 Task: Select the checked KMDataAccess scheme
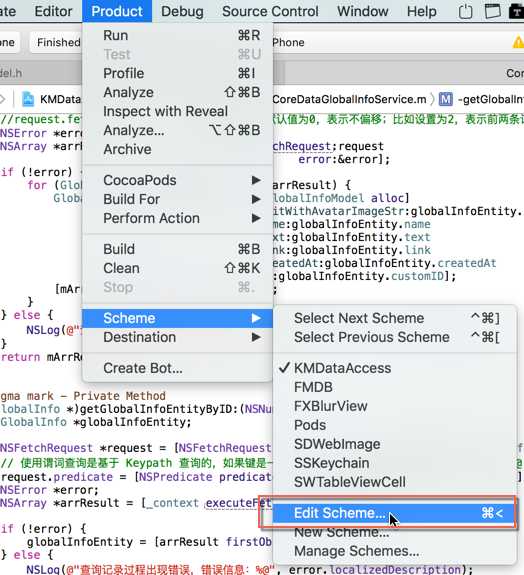click(394, 368)
